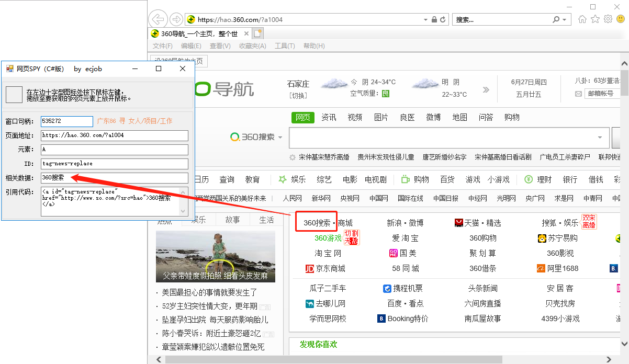Image resolution: width=629 pixels, height=364 pixels.
Task: Click the 页面地址 field in 网页SPY
Action: pyautogui.click(x=114, y=135)
